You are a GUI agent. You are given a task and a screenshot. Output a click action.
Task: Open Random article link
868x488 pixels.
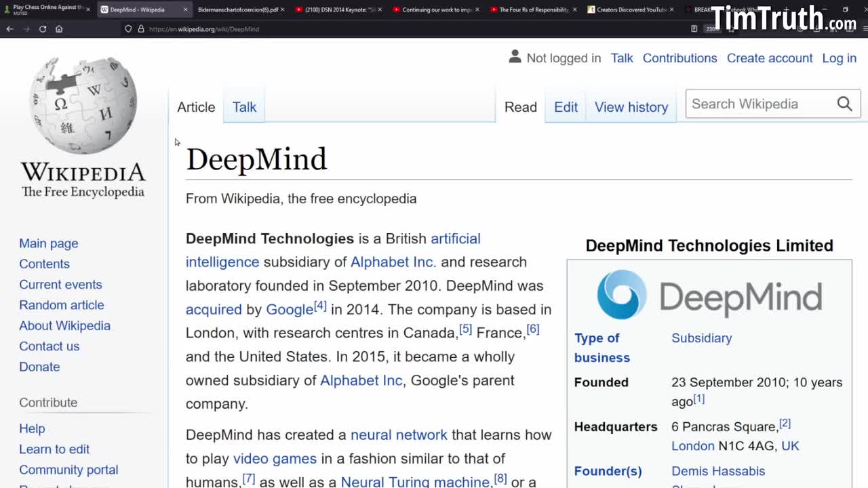[62, 305]
